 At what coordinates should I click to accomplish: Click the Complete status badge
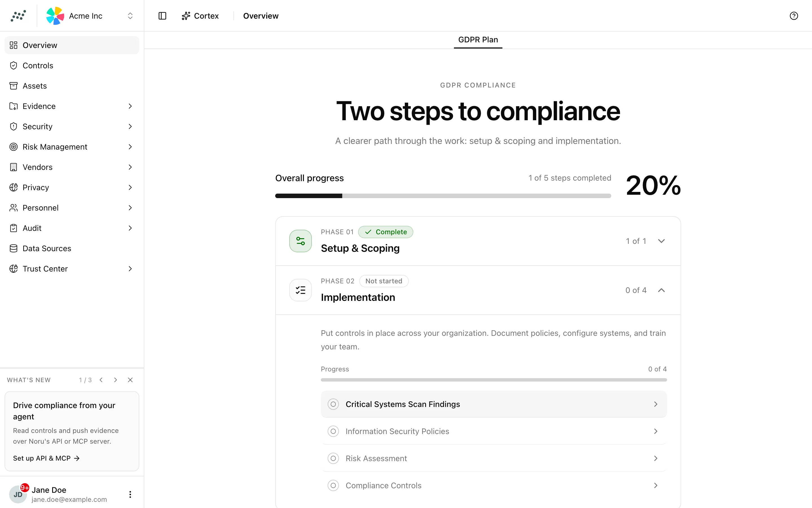[x=385, y=232]
